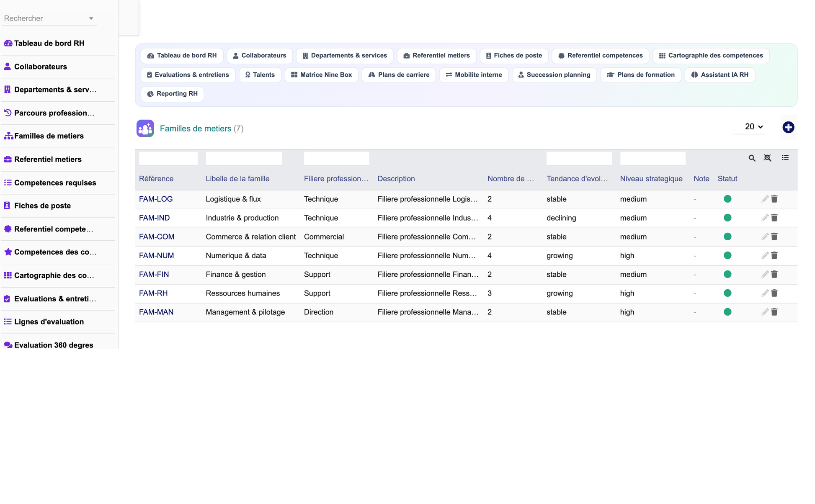Image resolution: width=815 pixels, height=504 pixels.
Task: Open the column list options icon
Action: [785, 158]
